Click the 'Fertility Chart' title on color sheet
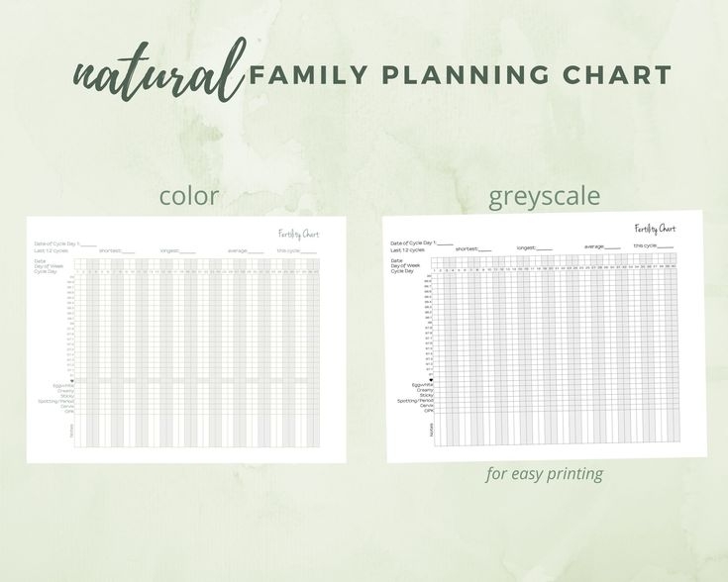This screenshot has height=582, width=728. 298,234
